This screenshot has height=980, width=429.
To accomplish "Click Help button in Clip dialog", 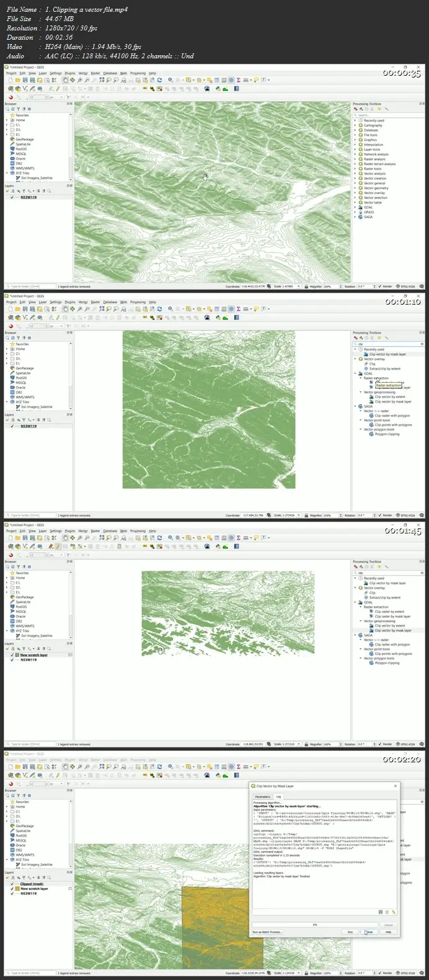I will (389, 932).
